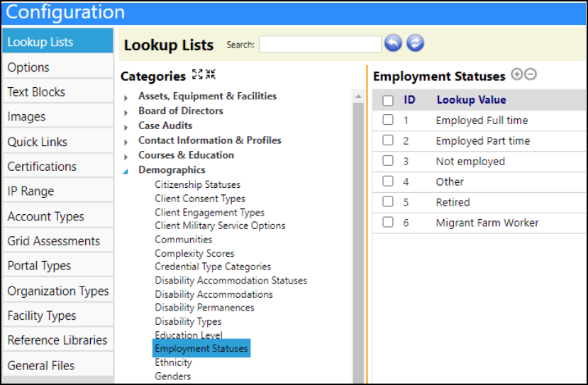Click the categories scrollbar up arrow
The image size is (588, 385).
(x=358, y=96)
